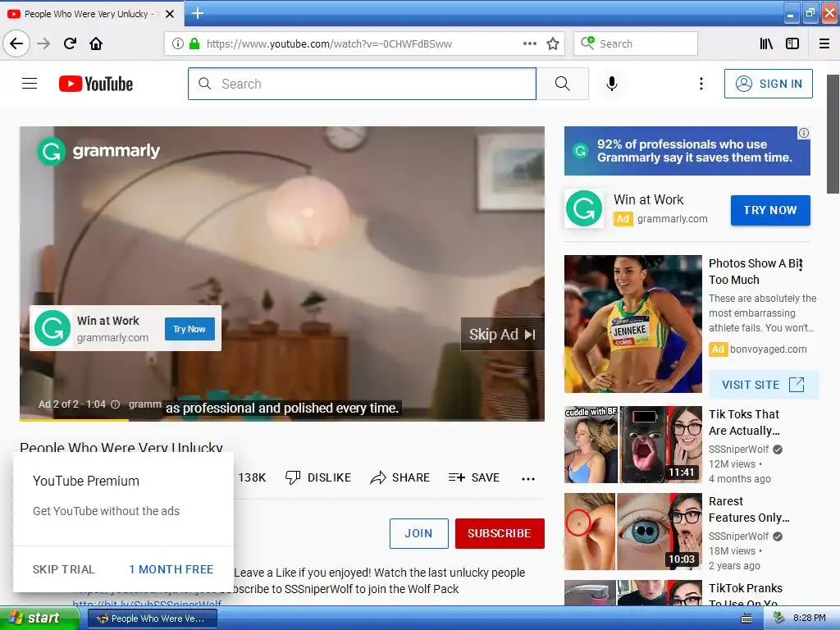
Task: Open the Windows start menu
Action: [x=39, y=619]
